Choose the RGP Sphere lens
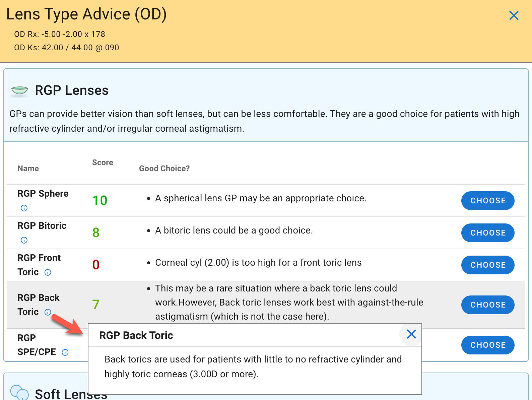 [x=488, y=201]
